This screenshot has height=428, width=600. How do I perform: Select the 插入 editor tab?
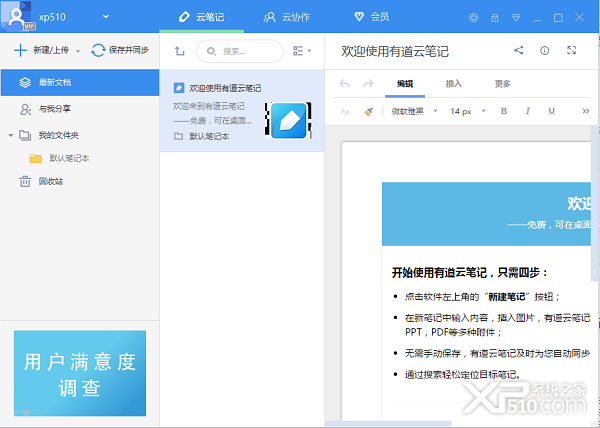coord(454,84)
